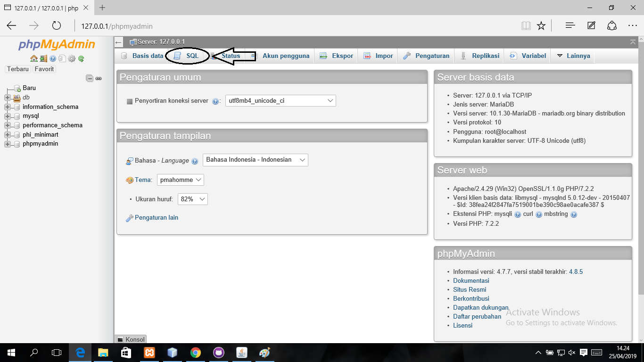Open the web note pen icon
The height and width of the screenshot is (362, 644).
pyautogui.click(x=591, y=26)
